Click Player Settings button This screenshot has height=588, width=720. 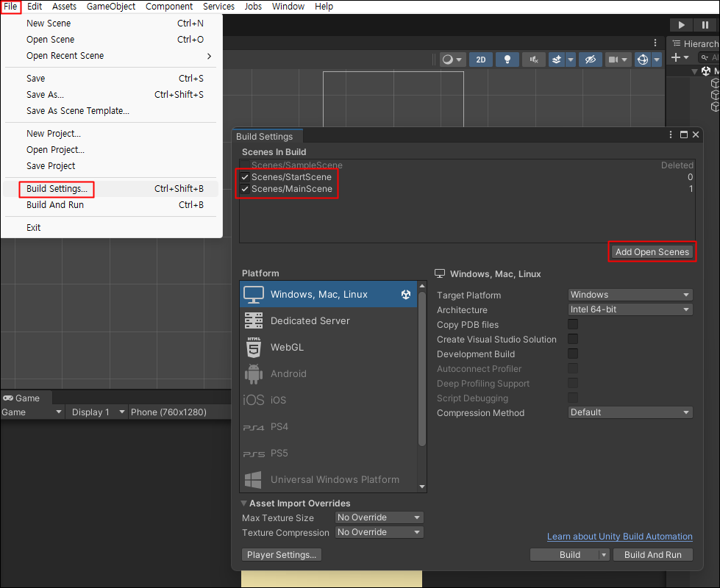[x=282, y=554]
